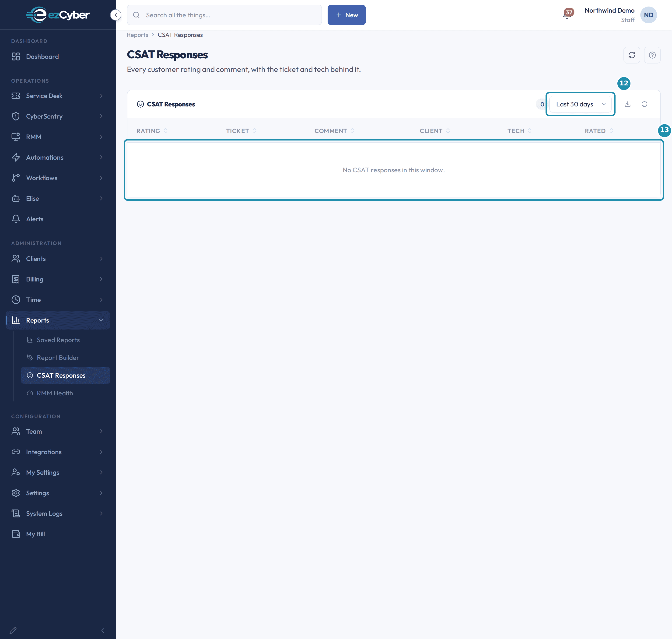Open Saved Reports in the sidebar
This screenshot has width=672, height=639.
tap(65, 340)
